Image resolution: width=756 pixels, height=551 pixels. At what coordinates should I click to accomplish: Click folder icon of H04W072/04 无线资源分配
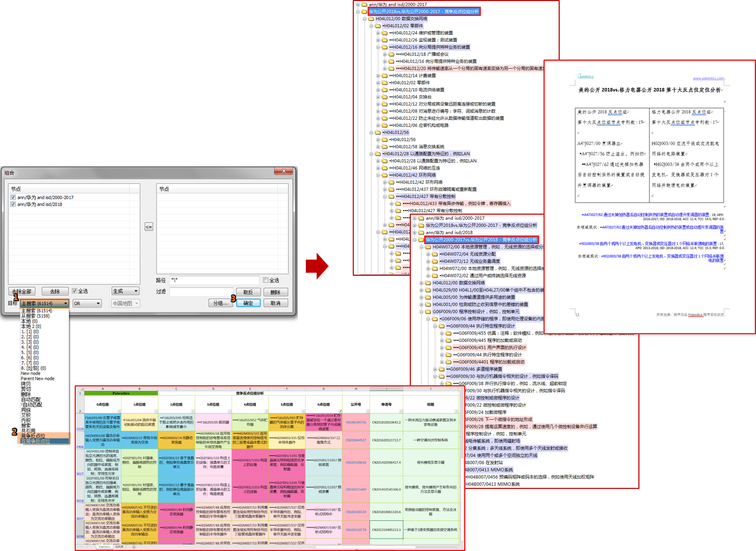pyautogui.click(x=435, y=254)
